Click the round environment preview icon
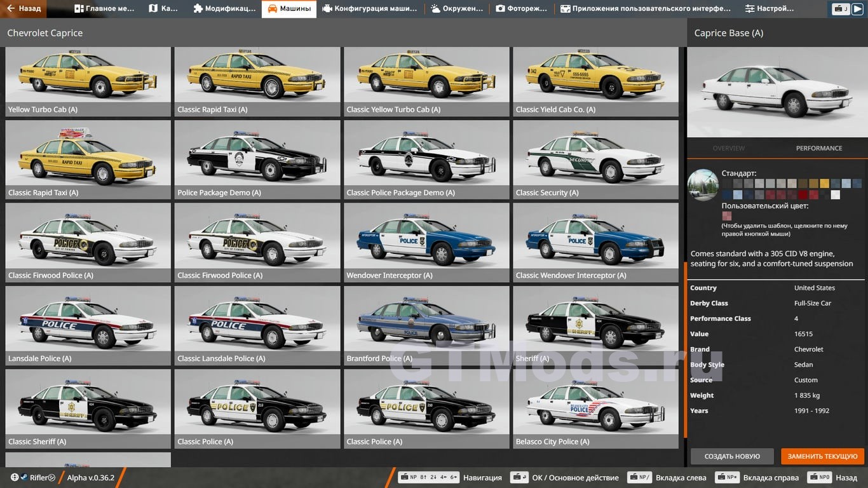Image resolution: width=868 pixels, height=488 pixels. (x=703, y=185)
